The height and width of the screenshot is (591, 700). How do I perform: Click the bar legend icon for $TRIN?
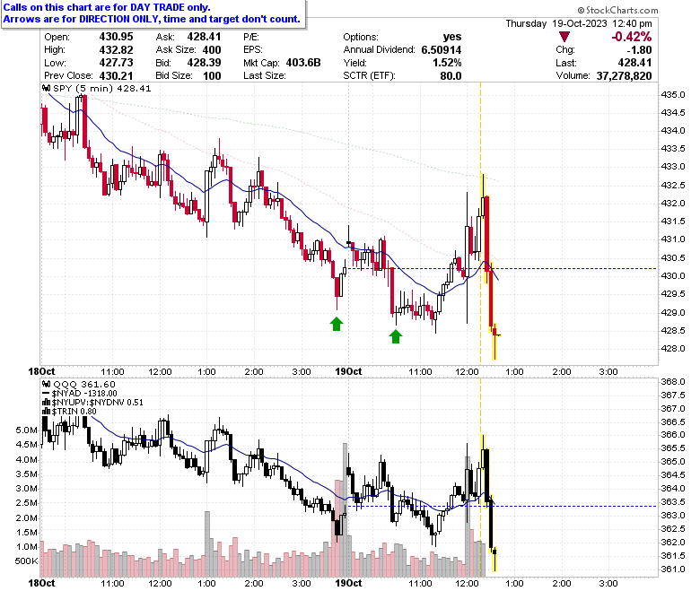(47, 412)
